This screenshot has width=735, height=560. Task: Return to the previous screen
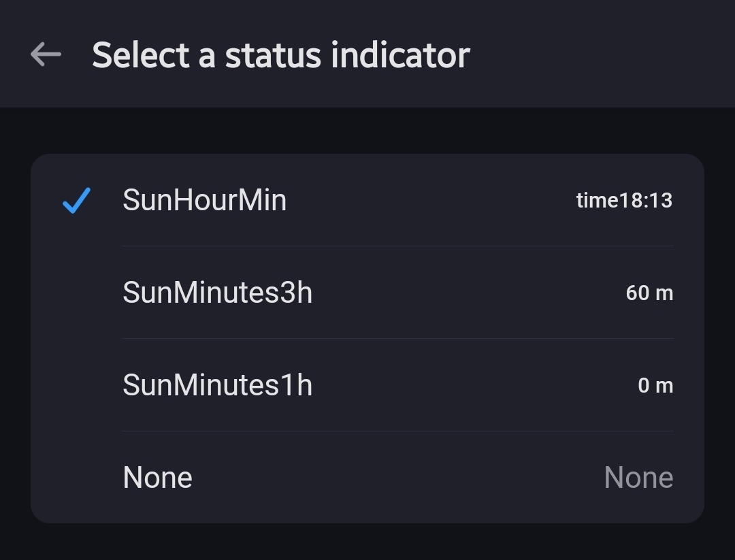point(46,54)
